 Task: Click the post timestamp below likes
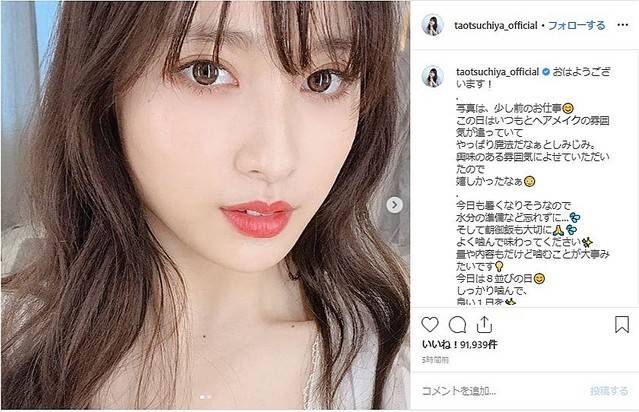(x=435, y=360)
